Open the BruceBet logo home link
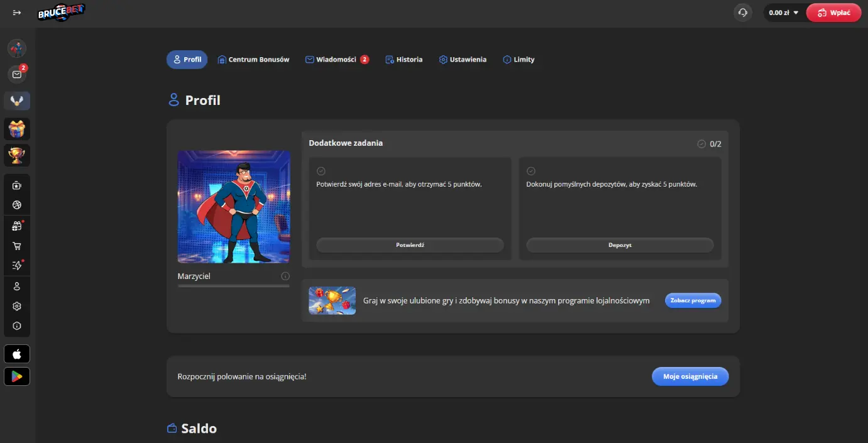This screenshot has height=443, width=868. pos(62,12)
